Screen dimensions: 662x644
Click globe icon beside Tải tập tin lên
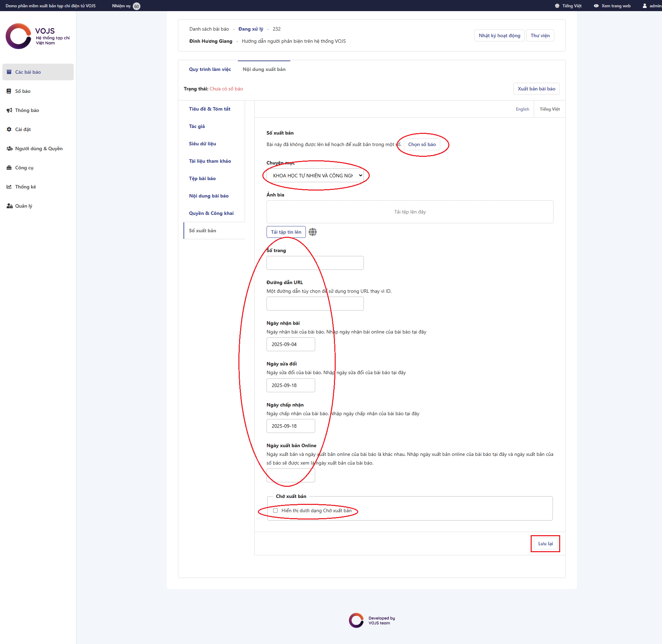[x=312, y=232]
